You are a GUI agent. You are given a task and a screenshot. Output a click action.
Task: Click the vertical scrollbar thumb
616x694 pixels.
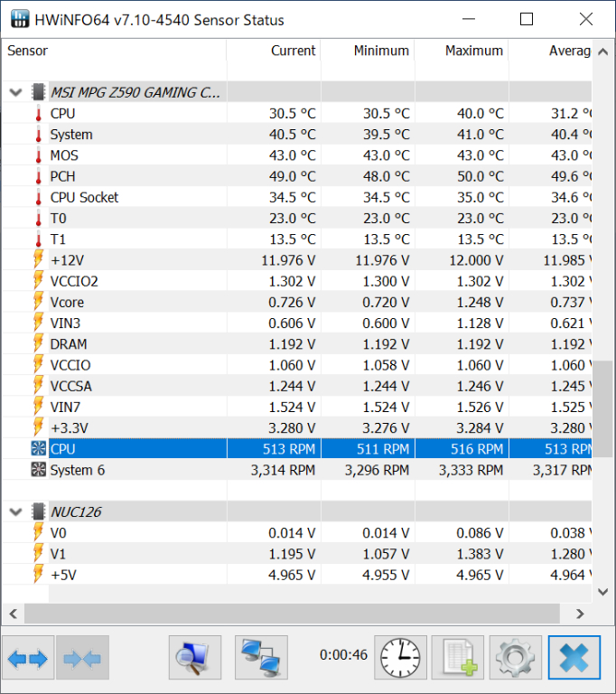(x=602, y=410)
